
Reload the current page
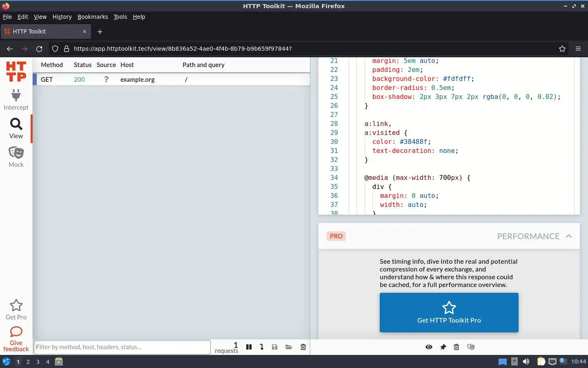click(39, 49)
